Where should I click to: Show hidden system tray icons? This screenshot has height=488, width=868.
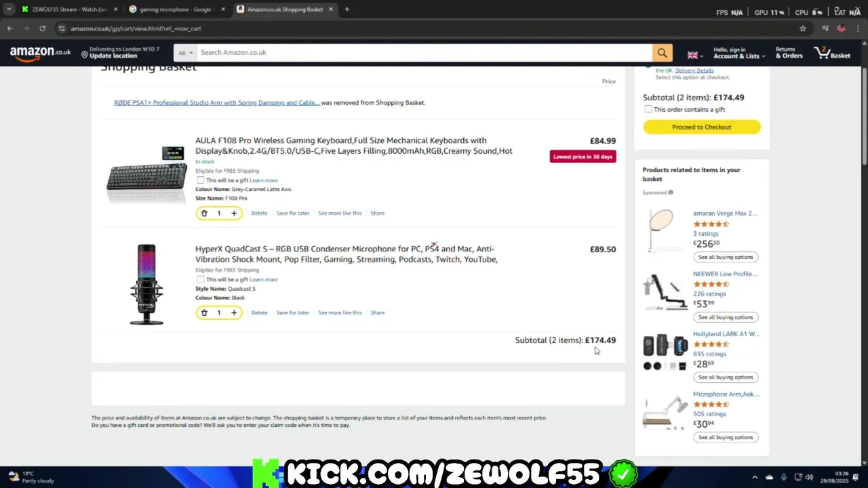pos(755,477)
